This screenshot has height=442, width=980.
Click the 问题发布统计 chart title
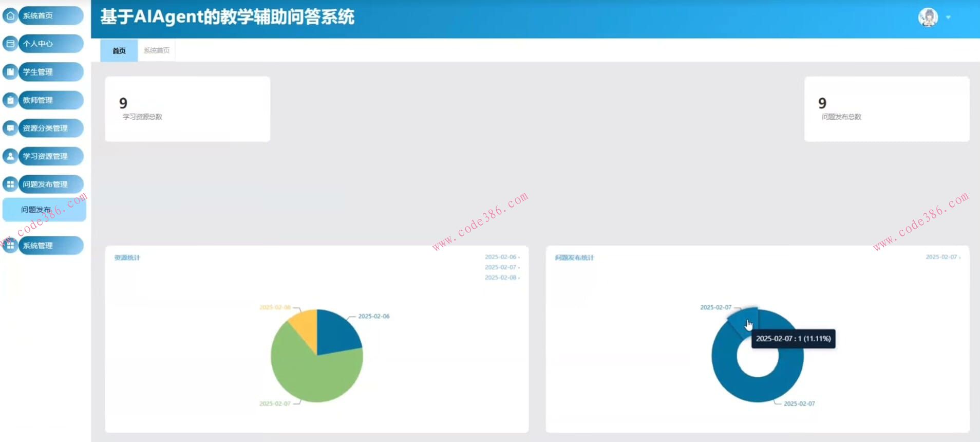(574, 257)
